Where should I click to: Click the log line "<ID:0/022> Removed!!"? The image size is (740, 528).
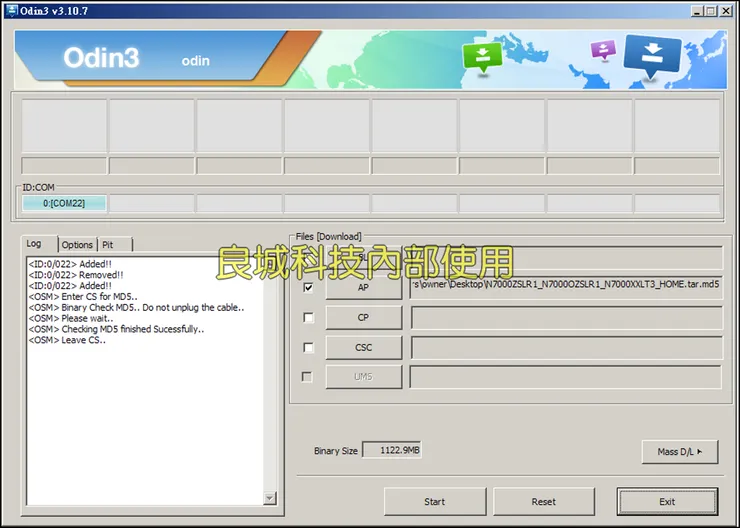point(76,275)
